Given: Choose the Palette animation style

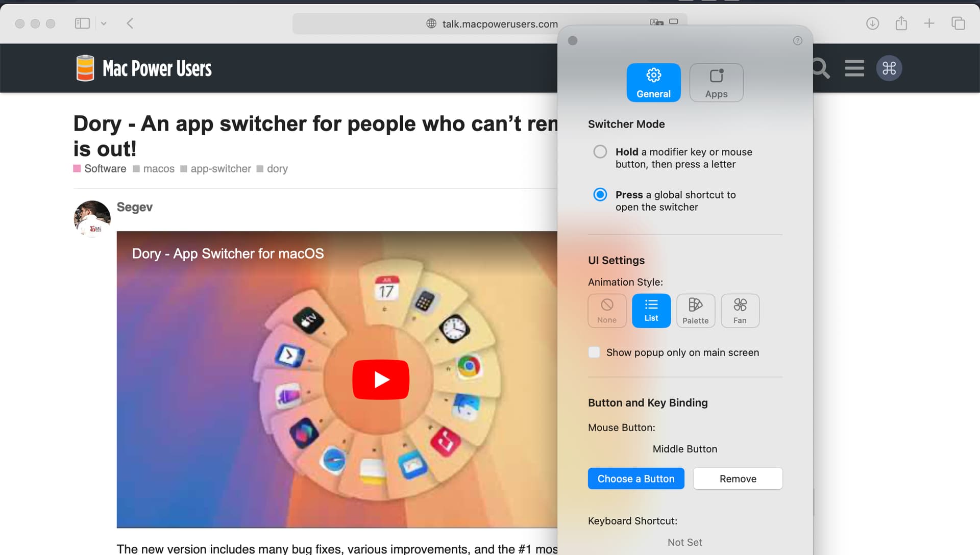Looking at the screenshot, I should (x=696, y=311).
